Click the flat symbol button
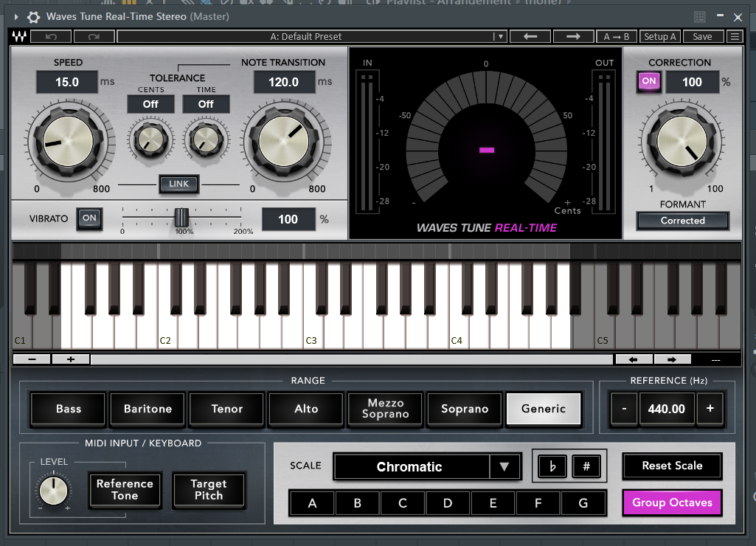 pyautogui.click(x=552, y=466)
